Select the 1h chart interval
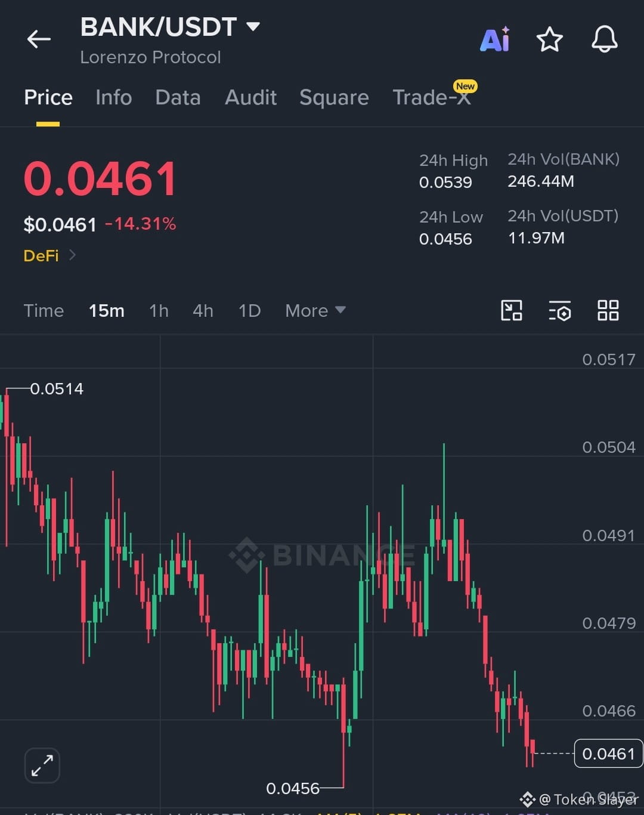 point(159,310)
